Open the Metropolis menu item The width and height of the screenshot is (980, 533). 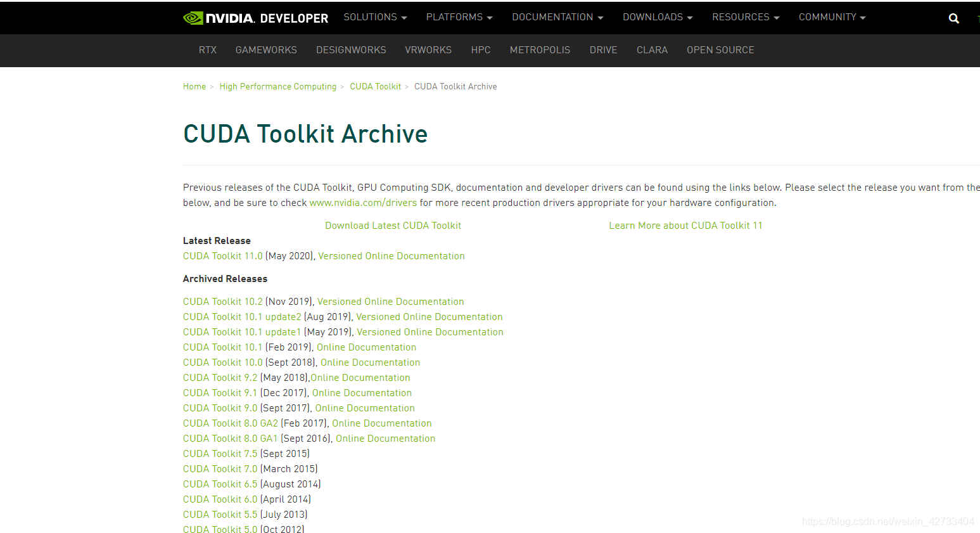[540, 50]
